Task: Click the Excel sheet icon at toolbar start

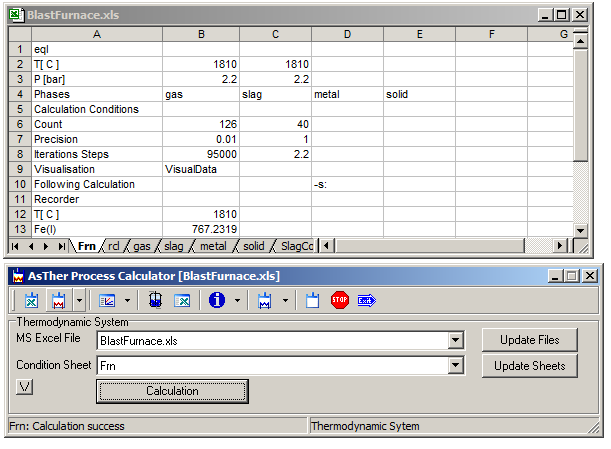Action: point(32,300)
